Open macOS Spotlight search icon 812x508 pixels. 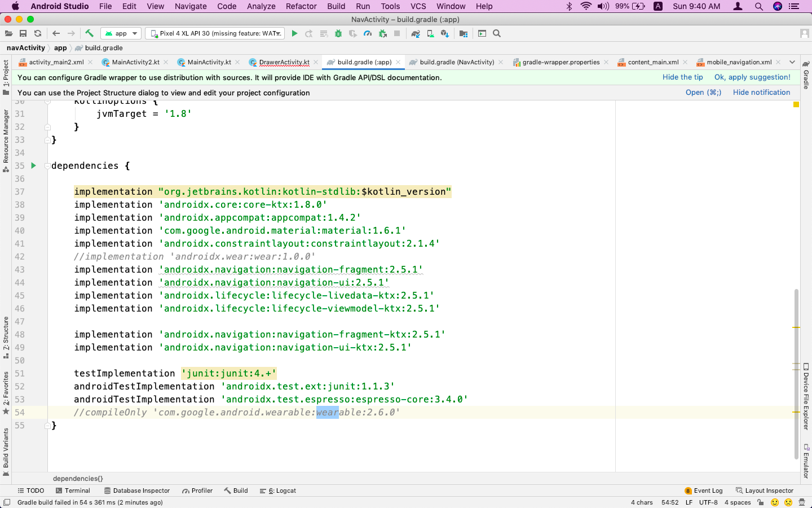759,6
